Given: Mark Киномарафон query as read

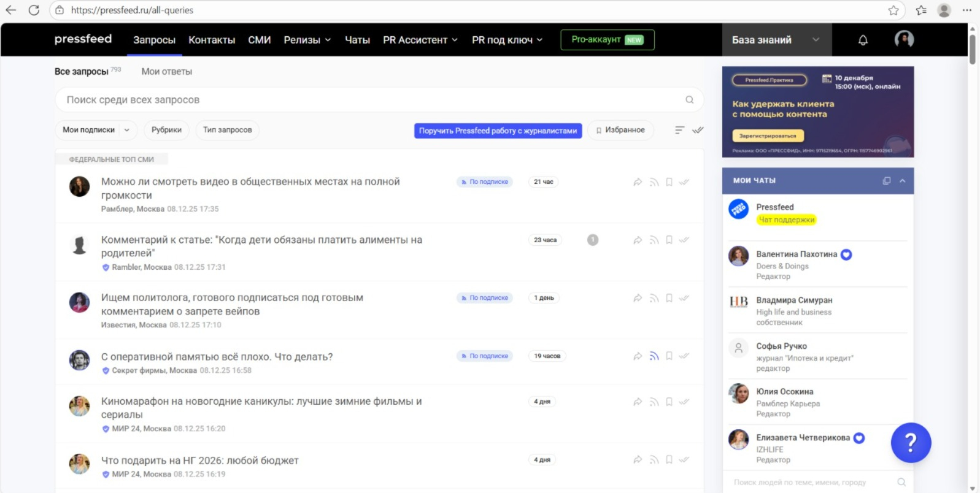Looking at the screenshot, I should [684, 402].
